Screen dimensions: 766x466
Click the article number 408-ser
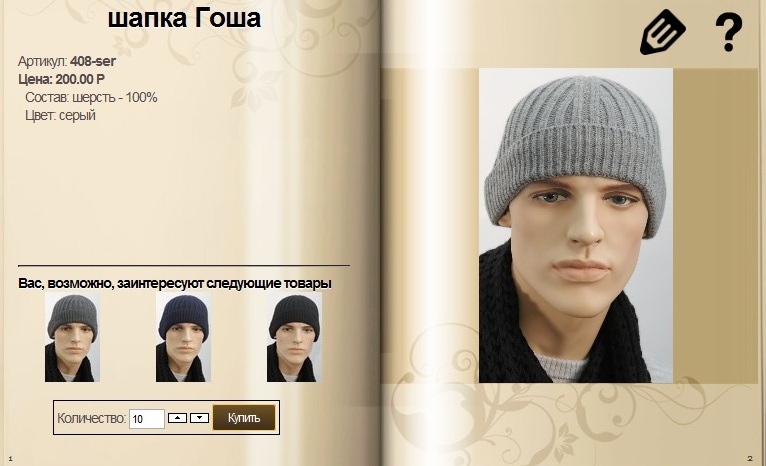(x=93, y=61)
